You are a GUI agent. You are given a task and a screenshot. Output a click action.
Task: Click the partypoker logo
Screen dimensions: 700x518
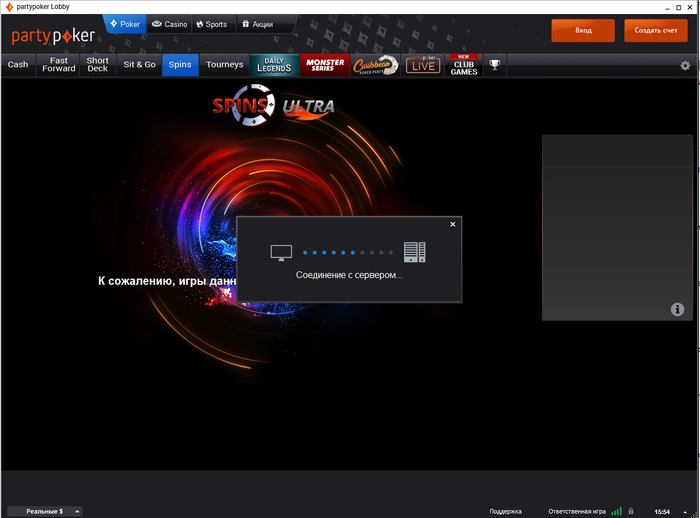(x=53, y=36)
